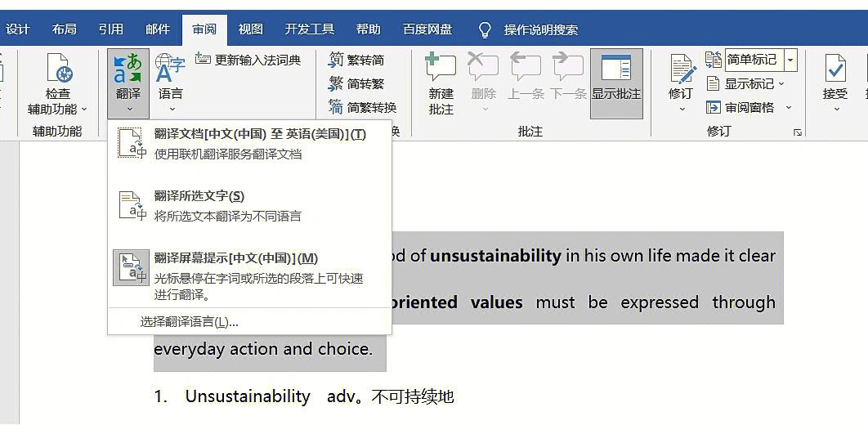The image size is (868, 434).
Task: Choose 翻译文档 menu item
Action: point(249,144)
